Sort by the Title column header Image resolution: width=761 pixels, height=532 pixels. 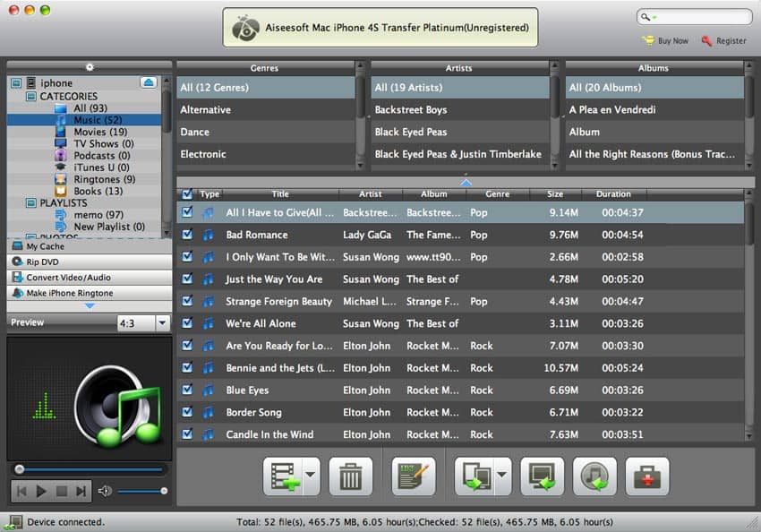coord(280,193)
